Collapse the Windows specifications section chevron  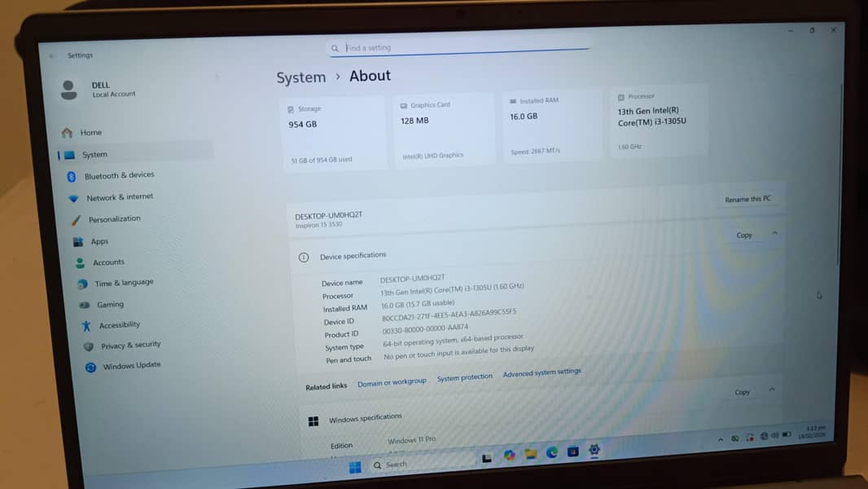tap(772, 390)
